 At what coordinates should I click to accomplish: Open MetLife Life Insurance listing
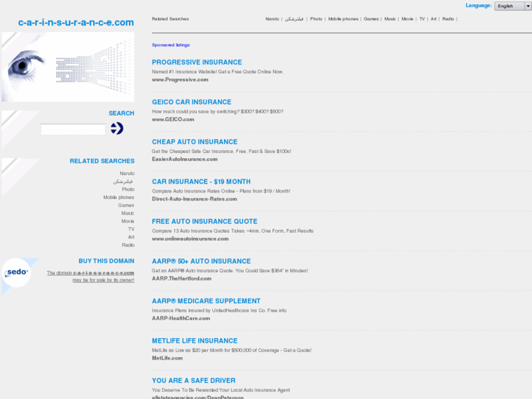tap(195, 340)
